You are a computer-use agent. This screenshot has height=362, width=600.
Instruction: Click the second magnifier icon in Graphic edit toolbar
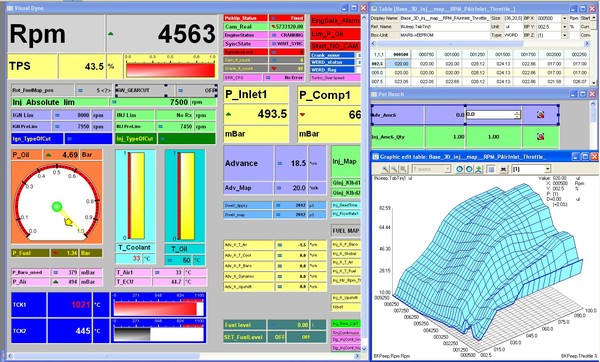pos(394,169)
